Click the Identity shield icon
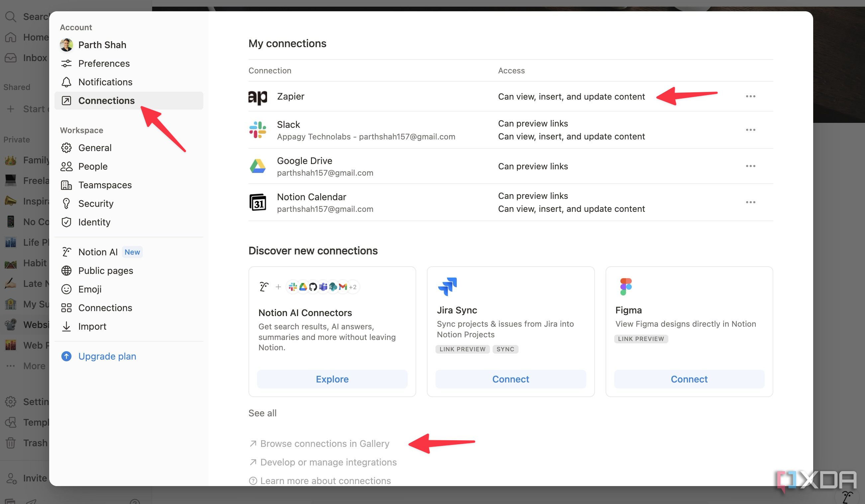This screenshot has width=865, height=504. click(66, 222)
